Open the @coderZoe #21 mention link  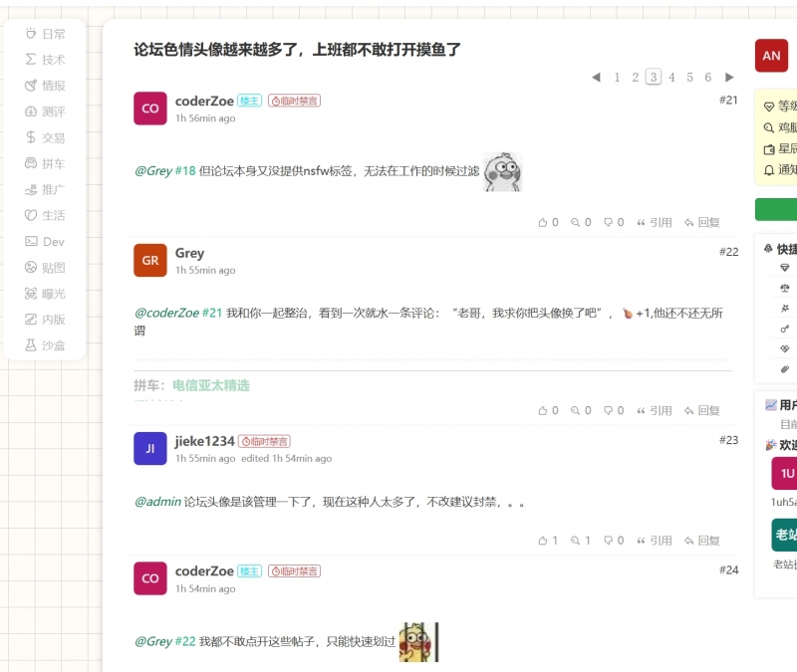[178, 313]
